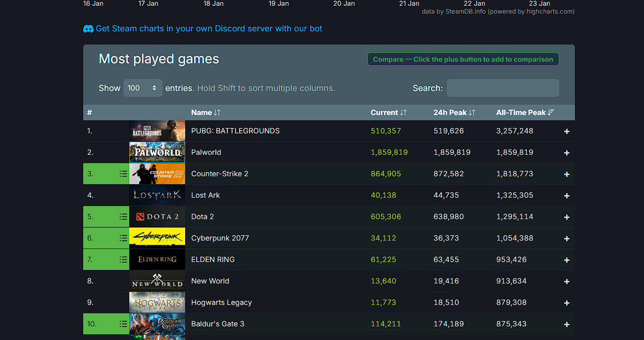
Task: Click the plus icon for Dota 2
Action: tap(567, 217)
